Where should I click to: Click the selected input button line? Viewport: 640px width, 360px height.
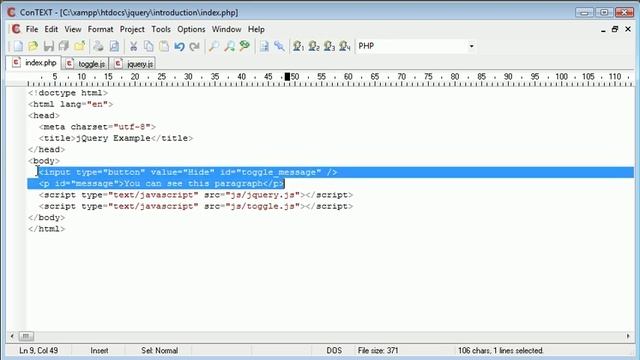coord(188,172)
